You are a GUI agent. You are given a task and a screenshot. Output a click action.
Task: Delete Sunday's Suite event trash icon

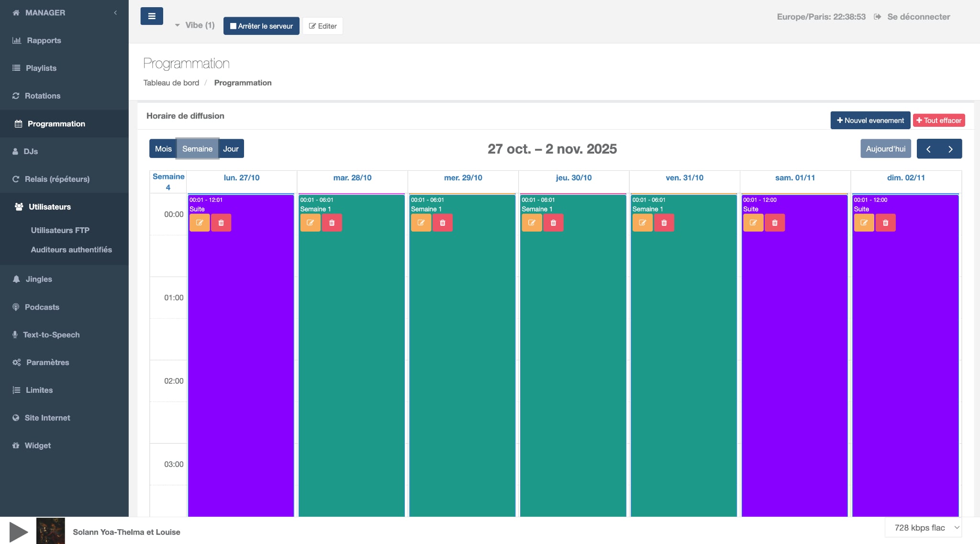[x=885, y=222]
